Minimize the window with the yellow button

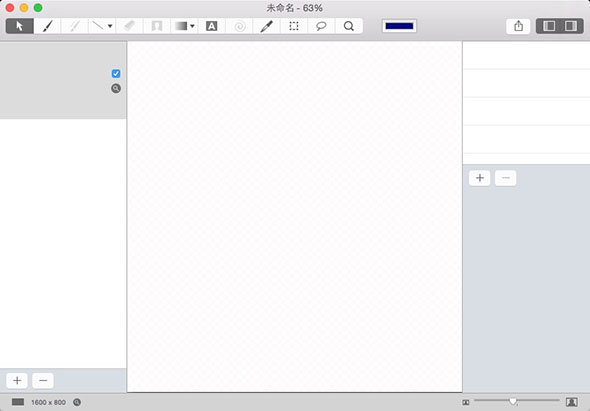tap(24, 8)
